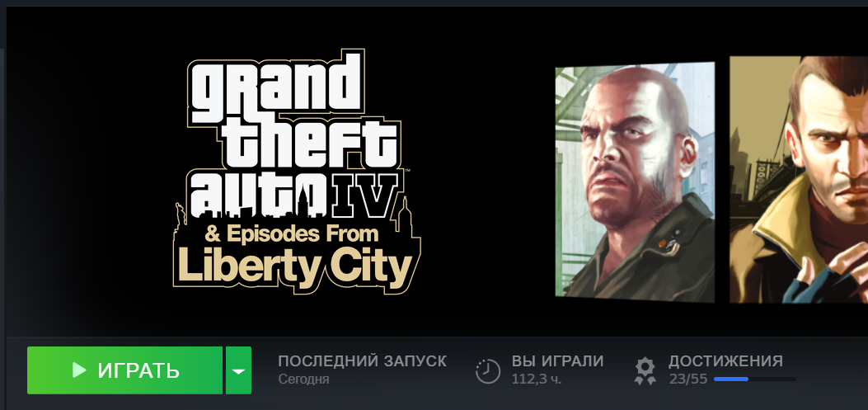868x410 pixels.
Task: Click the ПОСЛЕДНИЙ ЗАПУСК label
Action: tap(362, 361)
